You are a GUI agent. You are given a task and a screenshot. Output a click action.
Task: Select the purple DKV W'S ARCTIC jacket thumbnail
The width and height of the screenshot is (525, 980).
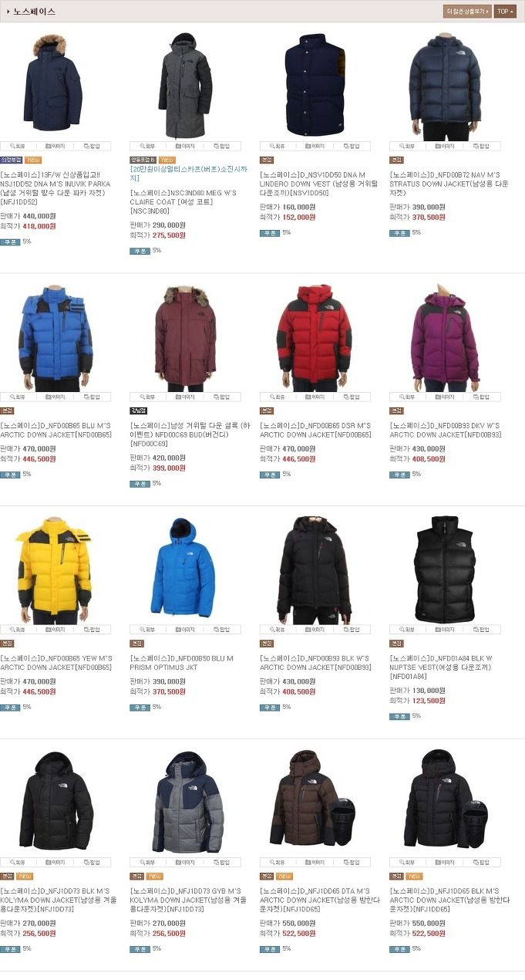coord(445,337)
